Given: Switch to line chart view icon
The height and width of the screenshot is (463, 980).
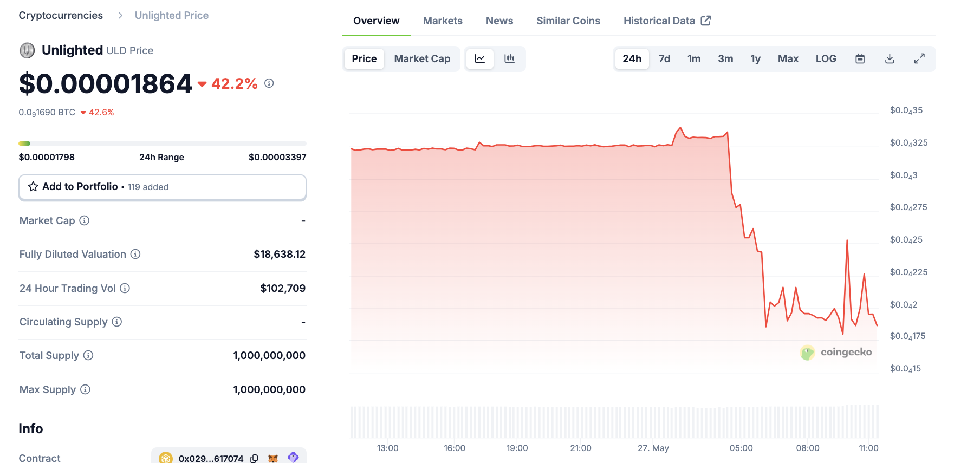Looking at the screenshot, I should (479, 58).
